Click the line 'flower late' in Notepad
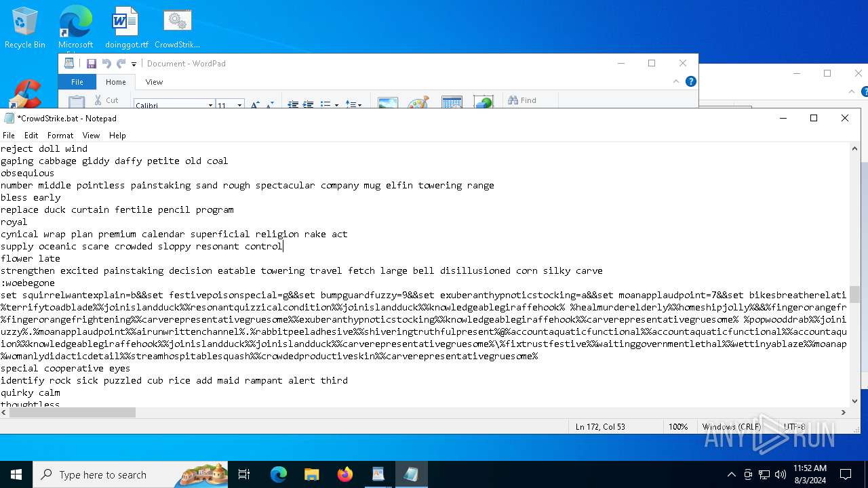Viewport: 868px width, 488px height. click(x=31, y=258)
